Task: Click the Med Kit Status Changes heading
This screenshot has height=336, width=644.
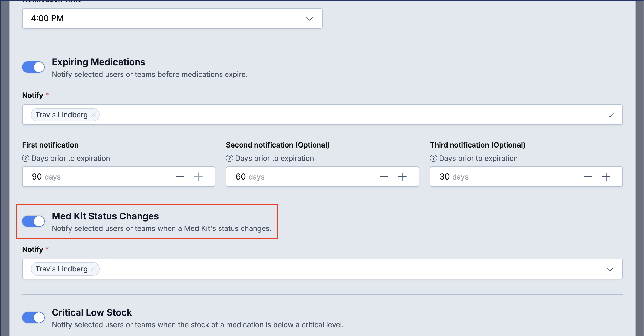Action: pos(105,216)
